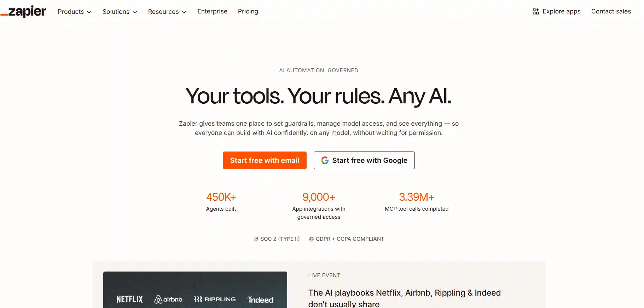The image size is (644, 308).
Task: Select the Netflix logo in the event banner
Action: (x=129, y=299)
